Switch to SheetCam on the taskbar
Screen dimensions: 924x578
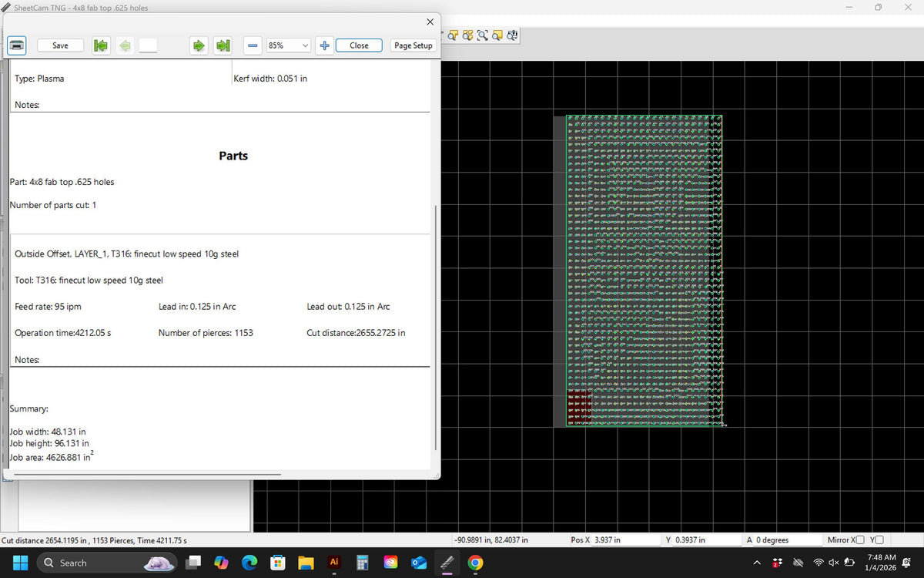click(447, 563)
